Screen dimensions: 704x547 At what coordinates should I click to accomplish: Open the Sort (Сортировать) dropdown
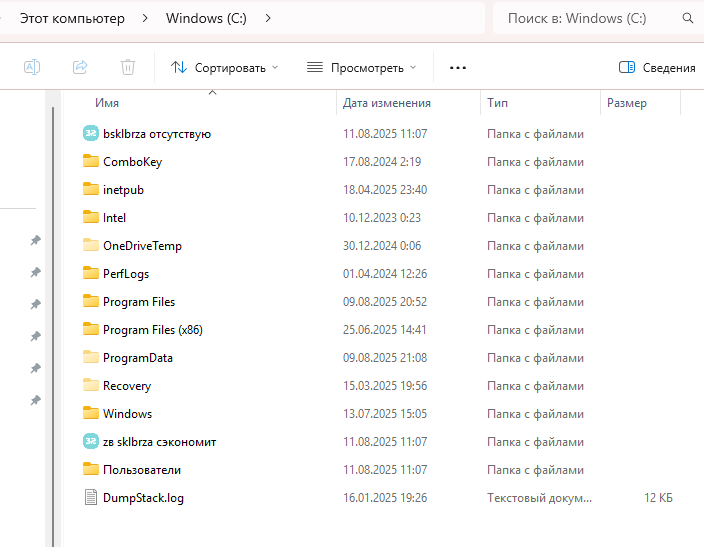pyautogui.click(x=224, y=68)
